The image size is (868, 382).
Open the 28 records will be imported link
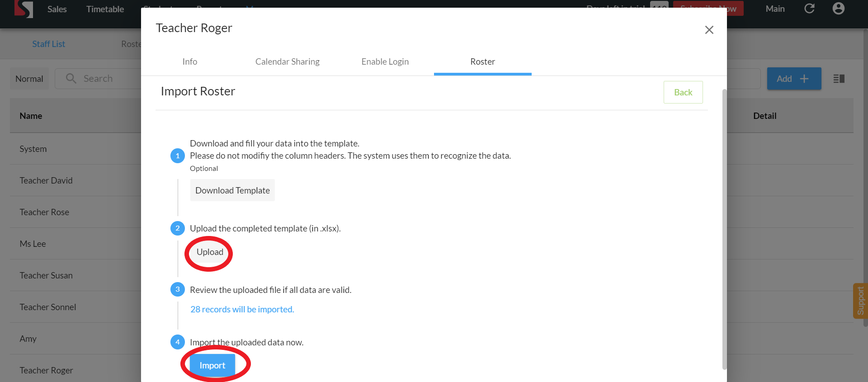point(242,309)
